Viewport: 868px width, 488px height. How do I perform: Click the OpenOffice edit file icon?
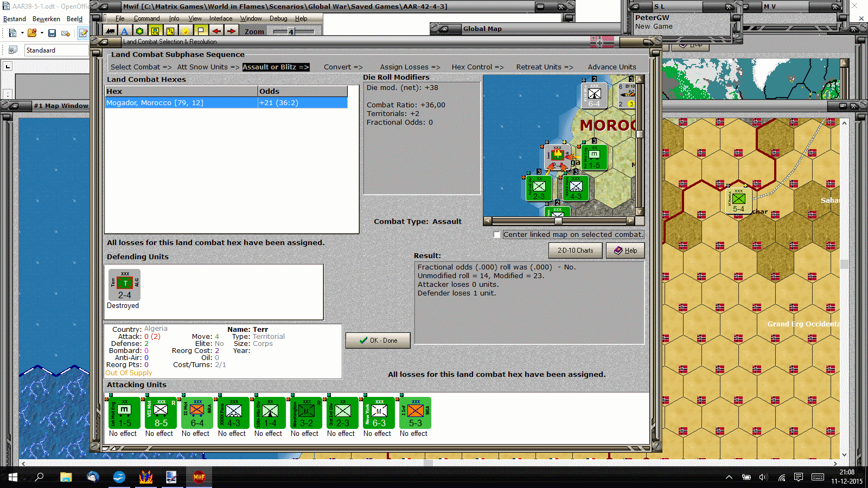[x=82, y=33]
